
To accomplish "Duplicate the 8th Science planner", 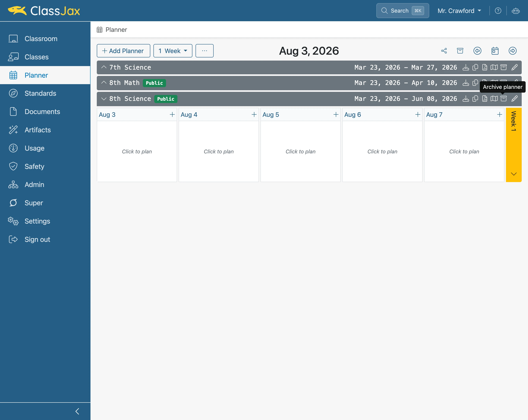I will 475,99.
